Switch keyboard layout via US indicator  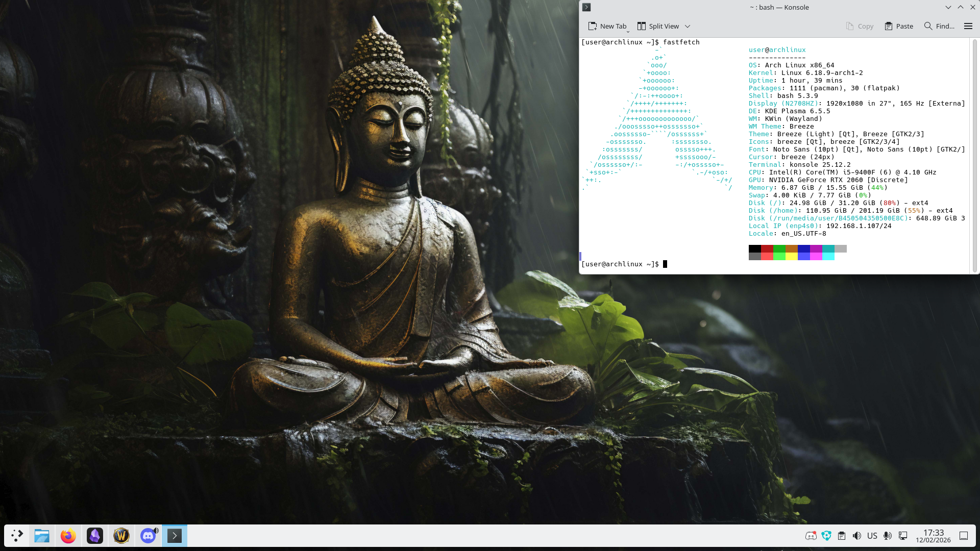coord(872,536)
